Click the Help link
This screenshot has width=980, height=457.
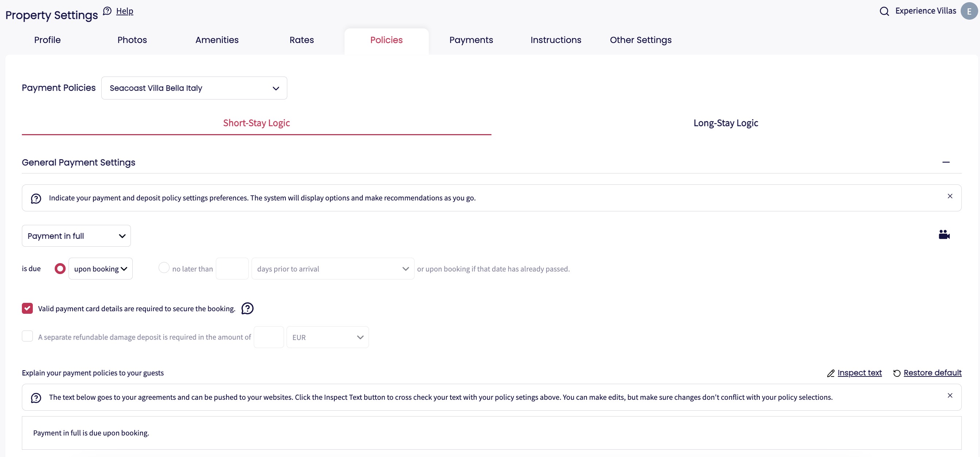click(x=124, y=11)
